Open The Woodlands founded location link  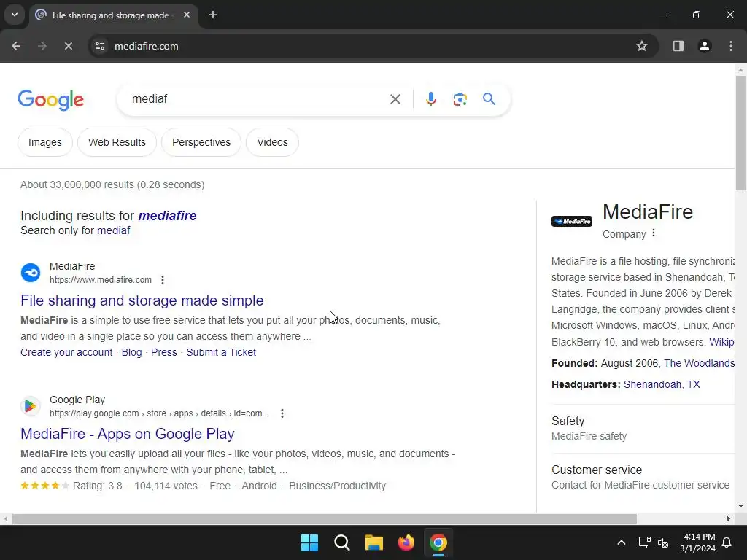click(x=699, y=363)
